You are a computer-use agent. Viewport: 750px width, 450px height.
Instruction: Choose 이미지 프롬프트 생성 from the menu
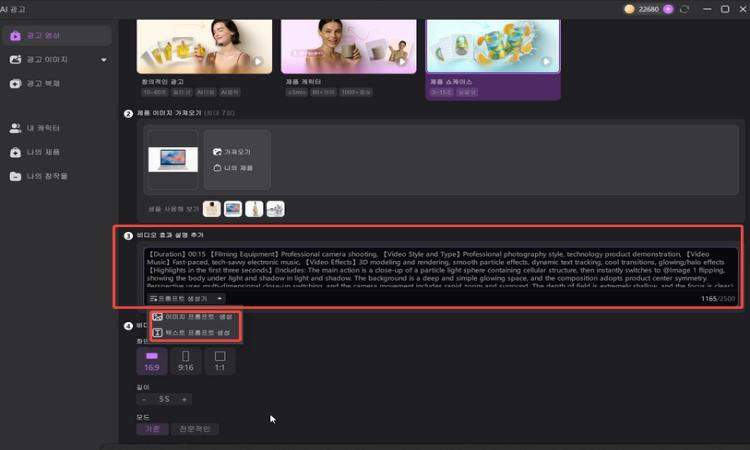coord(193,317)
